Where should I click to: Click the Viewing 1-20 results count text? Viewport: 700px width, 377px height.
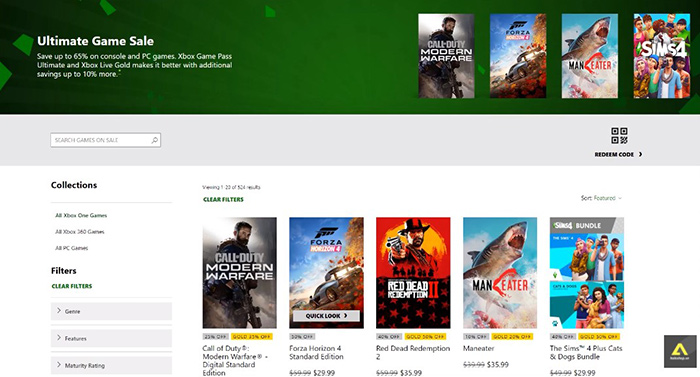coord(231,187)
